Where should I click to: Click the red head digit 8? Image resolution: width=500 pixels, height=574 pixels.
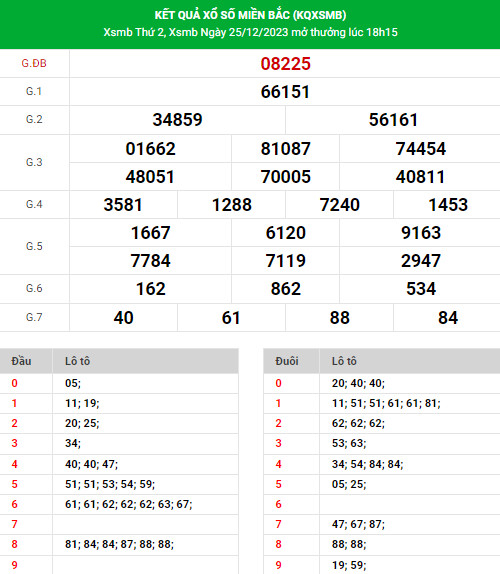click(x=14, y=544)
